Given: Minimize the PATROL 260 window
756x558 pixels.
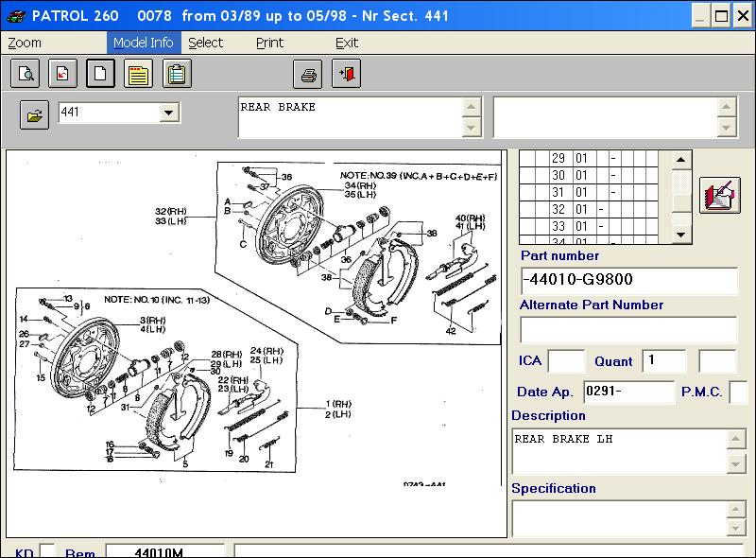Looking at the screenshot, I should pyautogui.click(x=701, y=16).
